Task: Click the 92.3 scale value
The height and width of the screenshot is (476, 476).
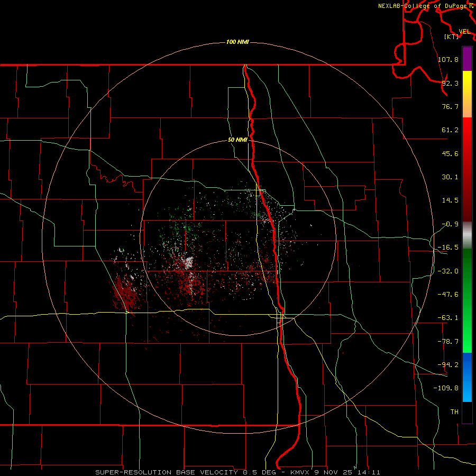Action: [x=450, y=83]
